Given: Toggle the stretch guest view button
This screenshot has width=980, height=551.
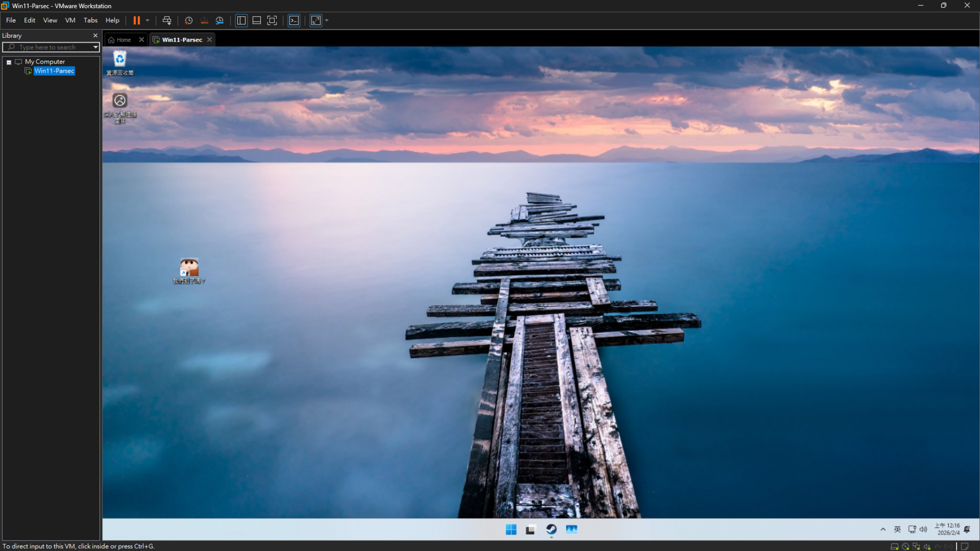Looking at the screenshot, I should tap(316, 21).
